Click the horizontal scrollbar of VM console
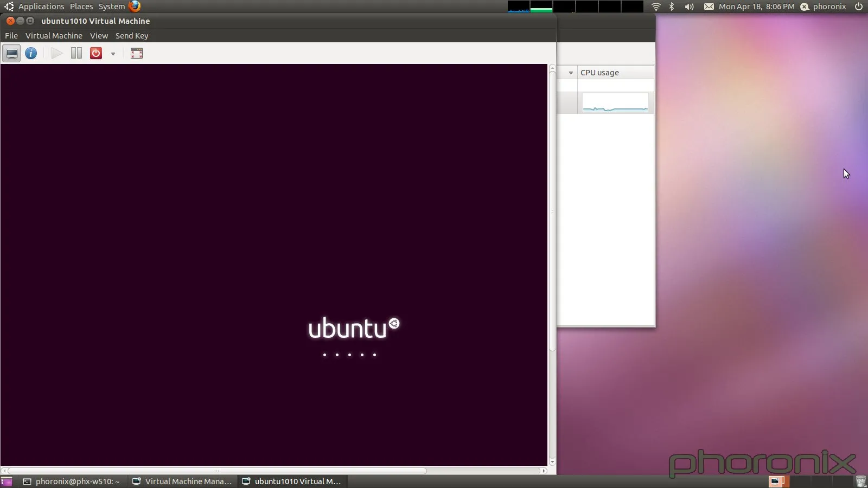The height and width of the screenshot is (488, 868). 217,471
